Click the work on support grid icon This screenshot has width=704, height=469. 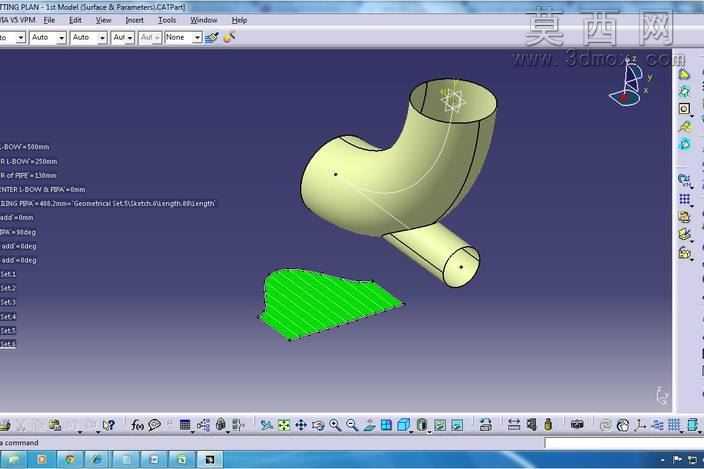674,425
